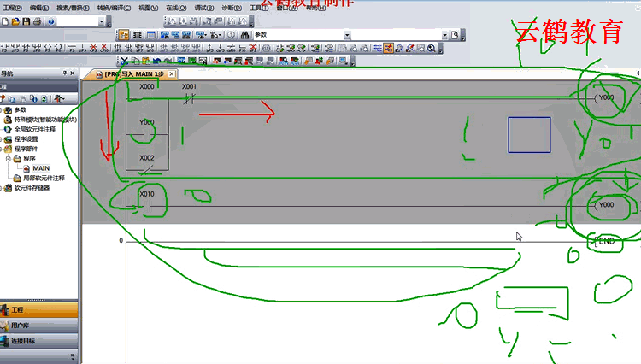Insert application instruction F8 icon
This screenshot has width=641, height=364.
coord(58,49)
